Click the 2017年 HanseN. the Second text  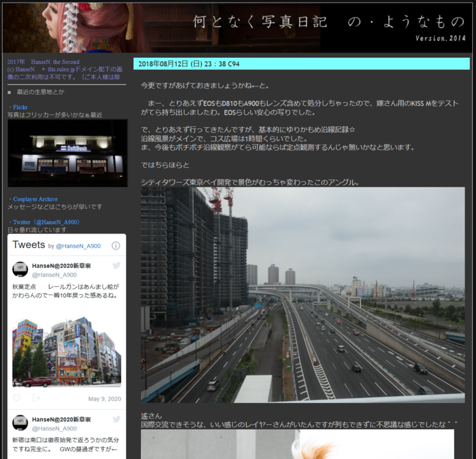tap(43, 62)
